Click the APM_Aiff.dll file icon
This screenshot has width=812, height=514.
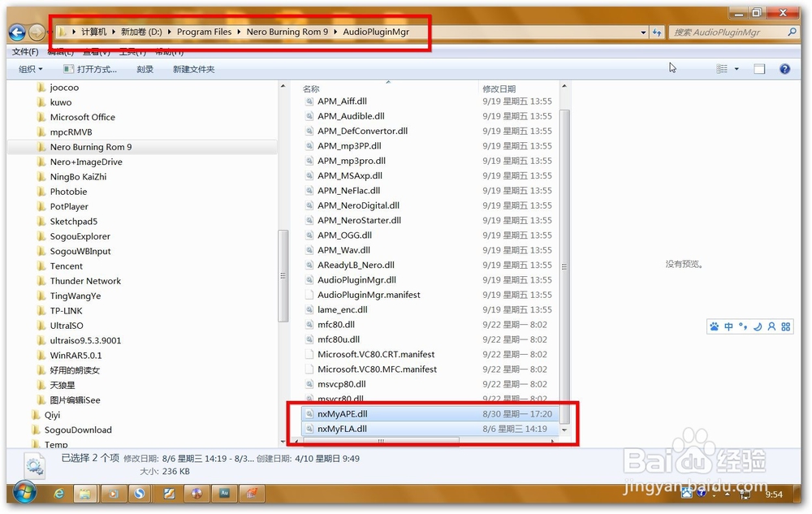[309, 102]
